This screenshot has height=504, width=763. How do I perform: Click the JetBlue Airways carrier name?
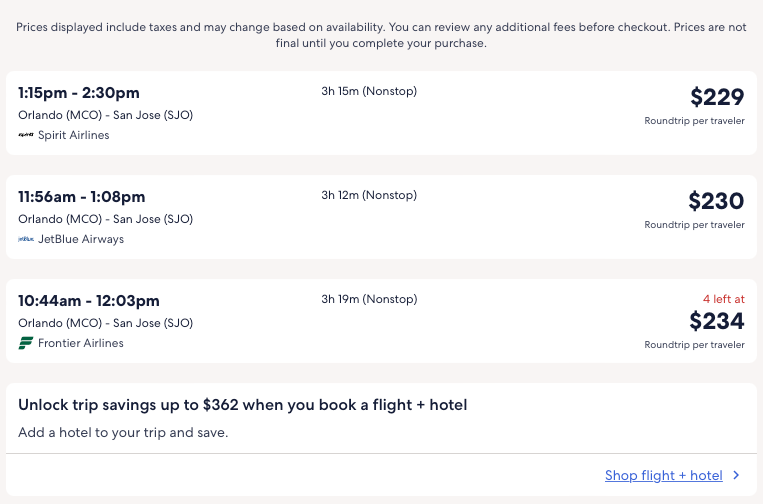81,239
